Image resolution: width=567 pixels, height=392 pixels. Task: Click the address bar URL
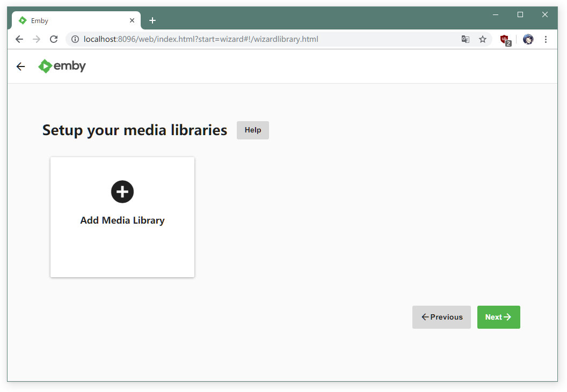click(x=201, y=39)
